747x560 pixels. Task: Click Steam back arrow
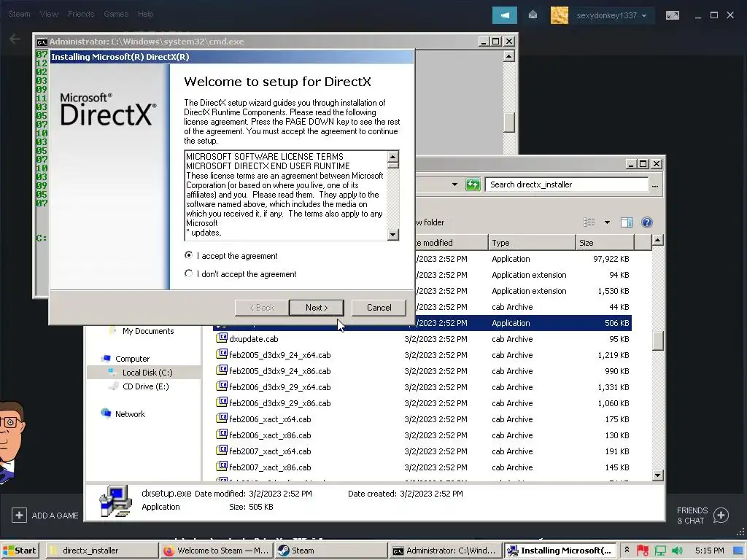(x=15, y=39)
